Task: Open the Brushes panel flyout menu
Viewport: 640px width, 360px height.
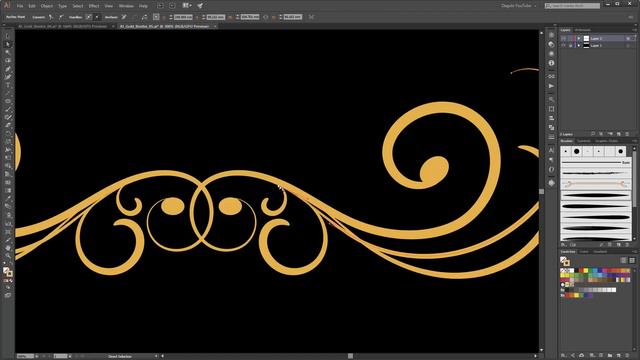Action: click(x=635, y=141)
